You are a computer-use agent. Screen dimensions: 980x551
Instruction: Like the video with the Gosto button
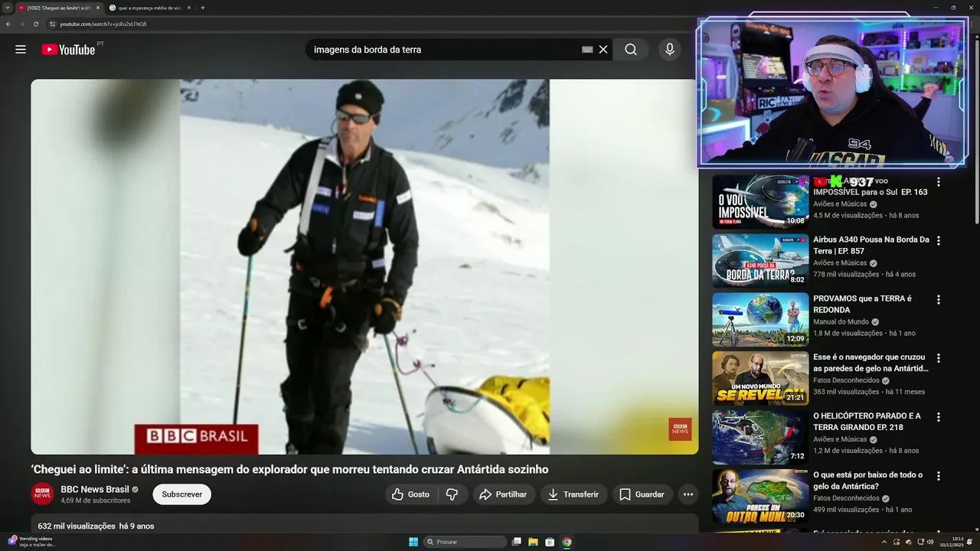[411, 494]
